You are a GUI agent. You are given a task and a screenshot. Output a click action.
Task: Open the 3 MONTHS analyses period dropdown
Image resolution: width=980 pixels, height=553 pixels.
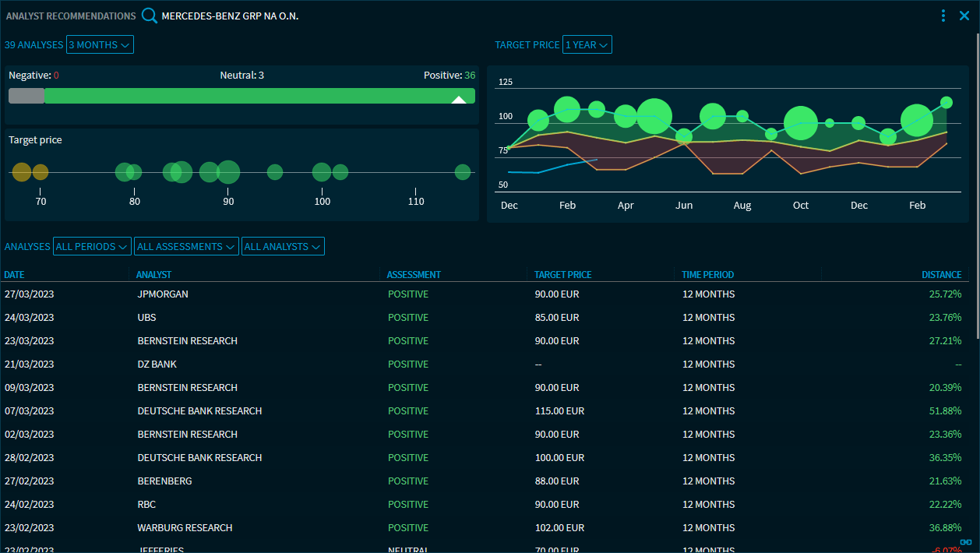[x=100, y=44]
